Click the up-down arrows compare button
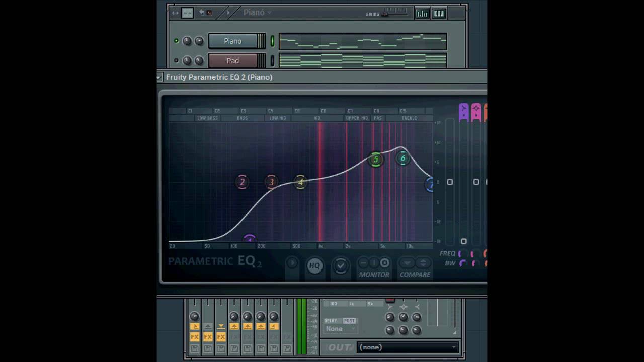The width and height of the screenshot is (644, 362). click(423, 263)
